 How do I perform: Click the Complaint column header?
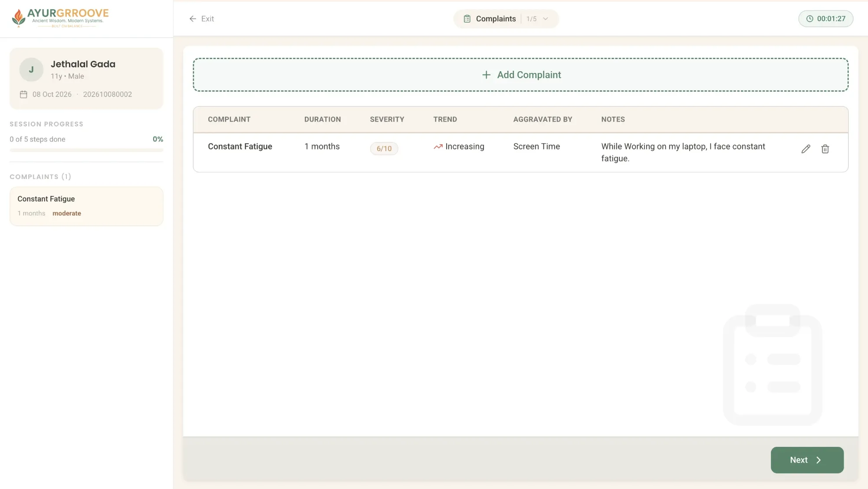click(x=229, y=119)
